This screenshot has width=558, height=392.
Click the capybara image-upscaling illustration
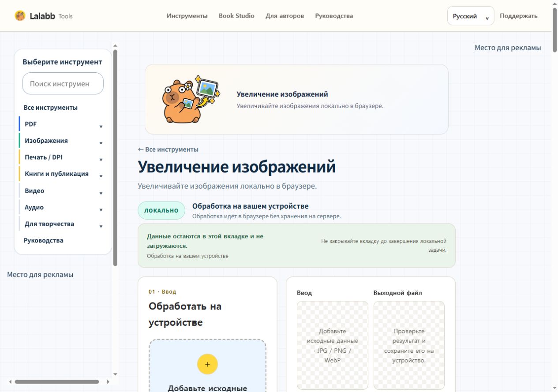(190, 99)
